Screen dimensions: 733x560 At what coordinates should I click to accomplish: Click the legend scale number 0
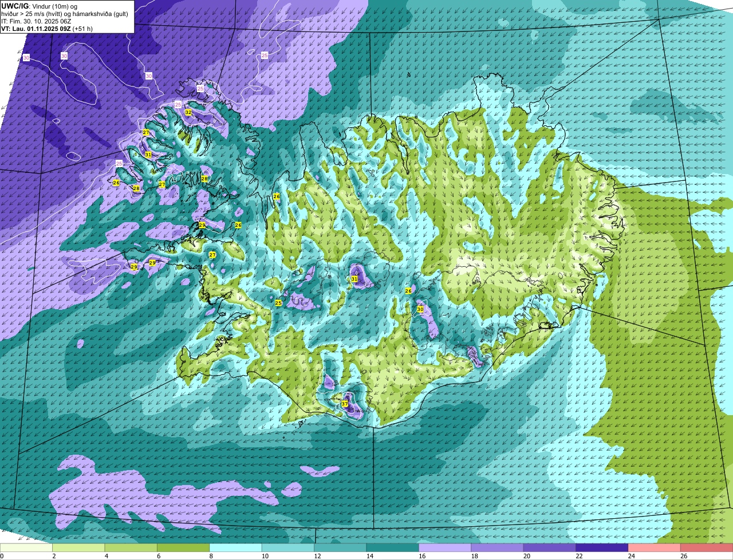[x=2, y=556]
